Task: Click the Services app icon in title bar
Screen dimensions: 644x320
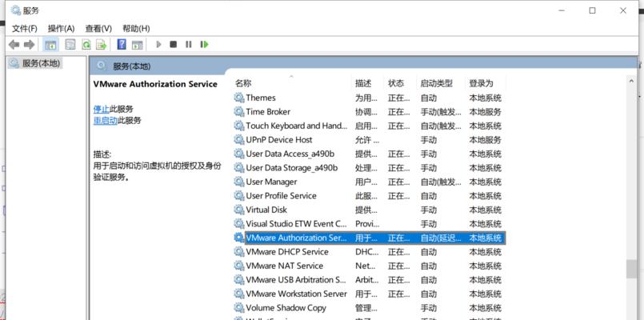Action: pos(16,10)
